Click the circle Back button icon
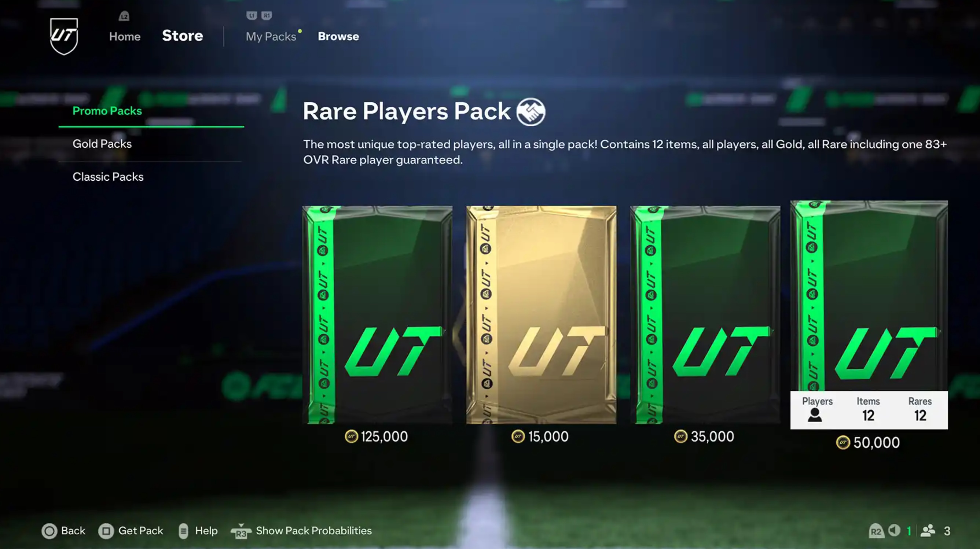 49,531
